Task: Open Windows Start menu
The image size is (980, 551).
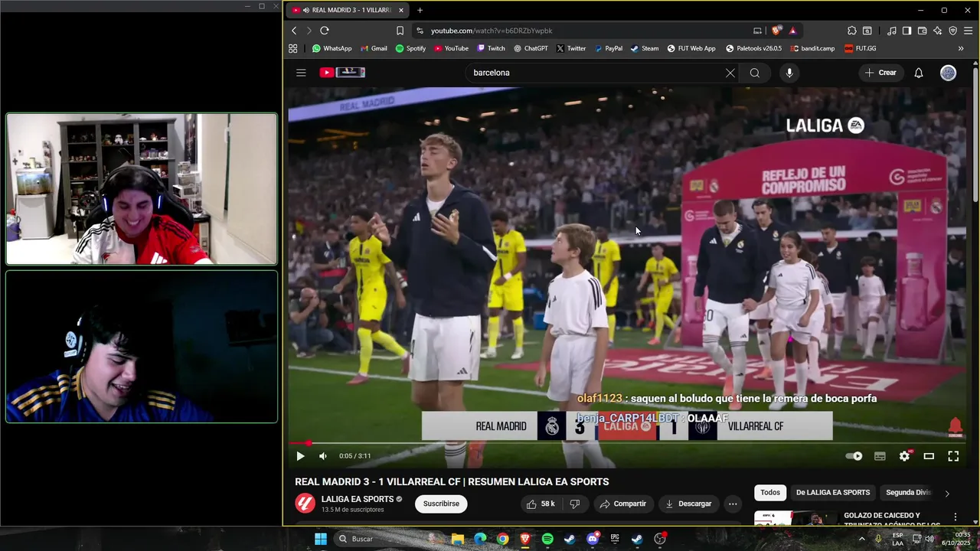Action: 321,539
